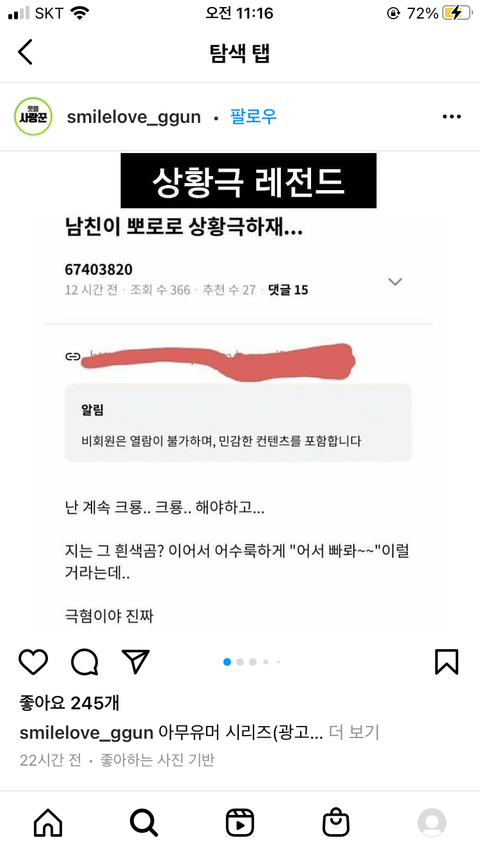The height and width of the screenshot is (854, 480).
Task: Tap the back arrow icon
Action: (x=26, y=52)
